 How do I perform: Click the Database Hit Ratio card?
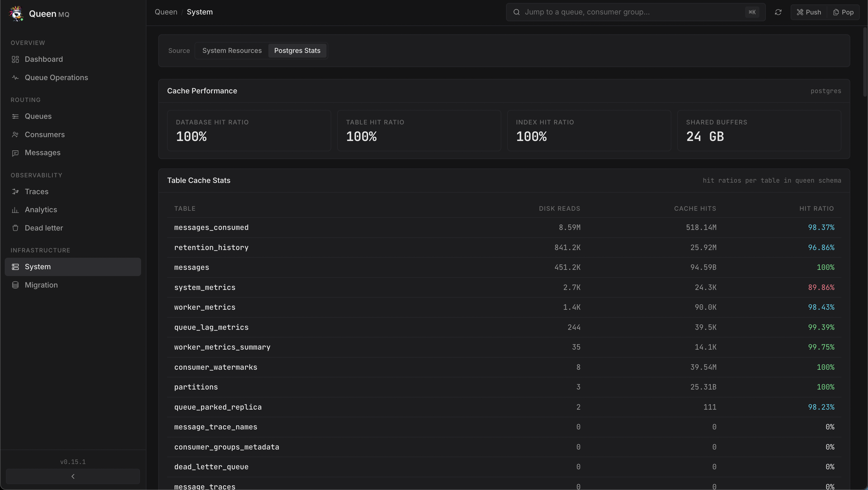tap(249, 131)
